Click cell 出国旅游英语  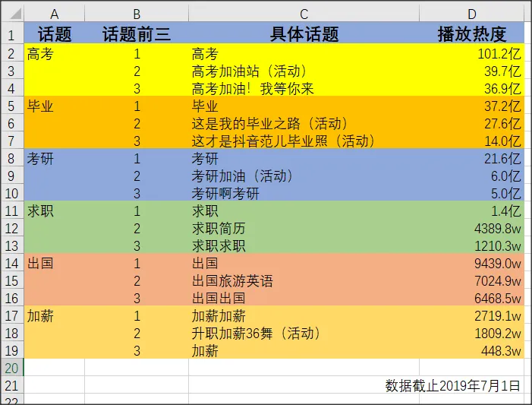pyautogui.click(x=304, y=280)
